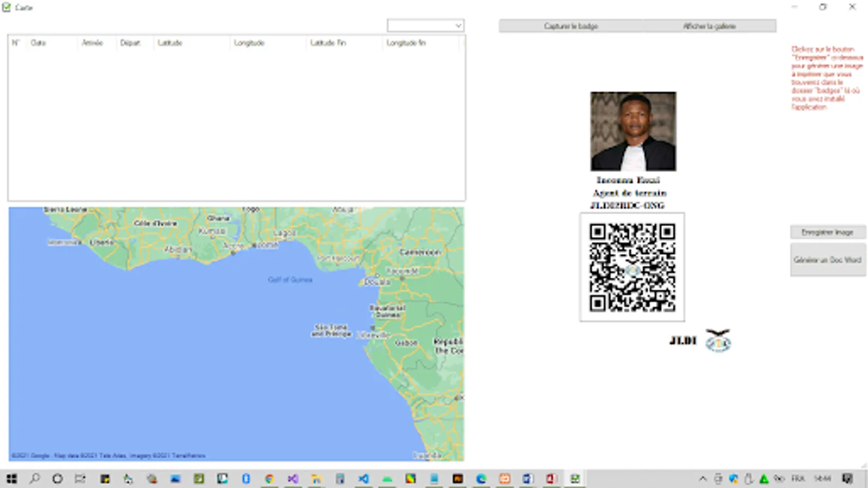Click the Capturer le badge button
Viewport: 868px width, 488px height.
tap(571, 26)
